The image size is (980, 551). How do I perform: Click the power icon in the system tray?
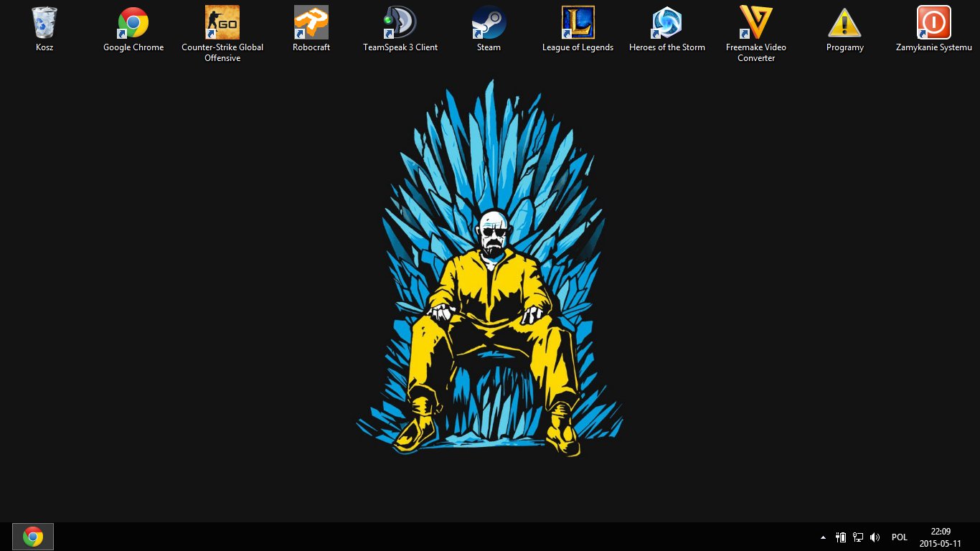click(x=841, y=537)
